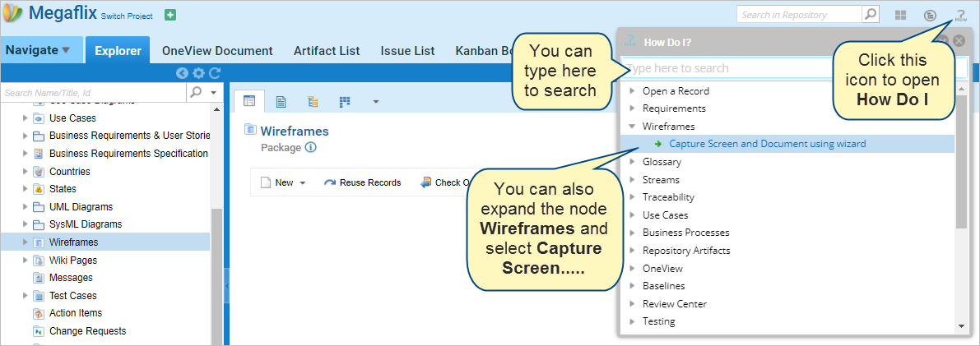This screenshot has height=346, width=980.
Task: Click the Use Cases folder icon
Action: click(38, 118)
